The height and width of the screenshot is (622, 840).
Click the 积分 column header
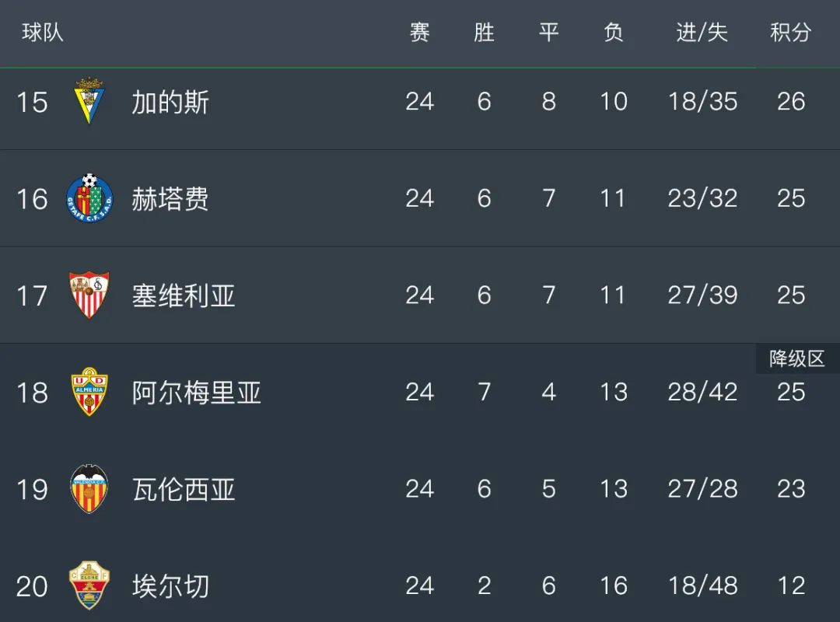(791, 32)
